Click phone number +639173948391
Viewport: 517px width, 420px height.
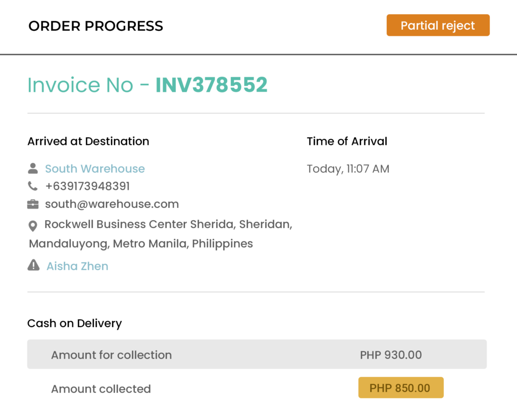click(87, 186)
